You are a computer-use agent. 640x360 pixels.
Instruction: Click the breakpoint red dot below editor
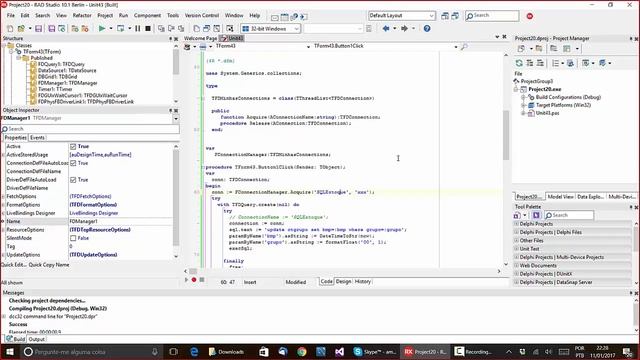[x=194, y=280]
